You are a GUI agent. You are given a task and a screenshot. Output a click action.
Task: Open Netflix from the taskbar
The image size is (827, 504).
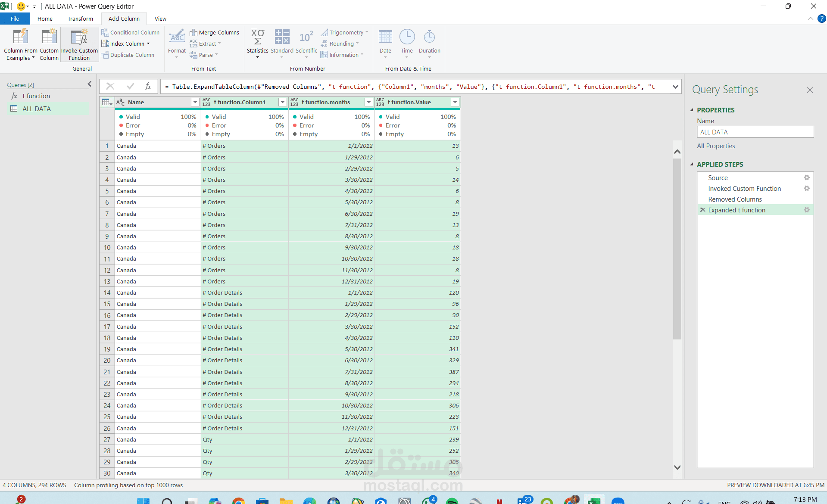(x=499, y=501)
